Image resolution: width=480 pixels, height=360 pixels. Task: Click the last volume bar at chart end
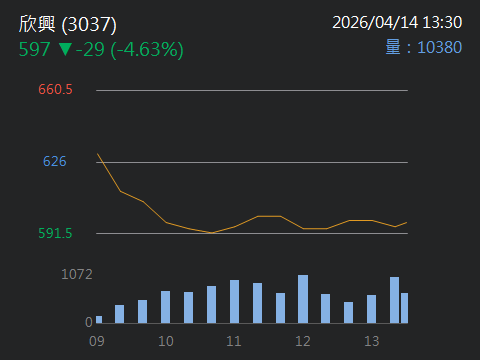click(404, 308)
